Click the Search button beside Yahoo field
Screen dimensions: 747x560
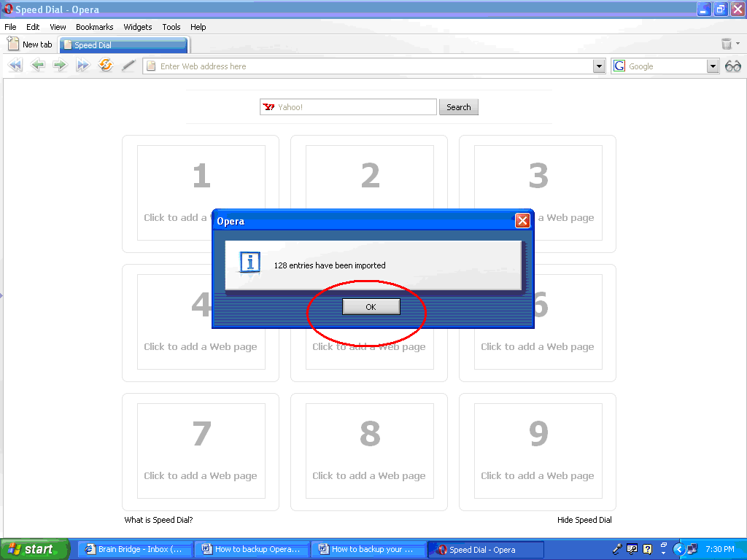coord(459,107)
